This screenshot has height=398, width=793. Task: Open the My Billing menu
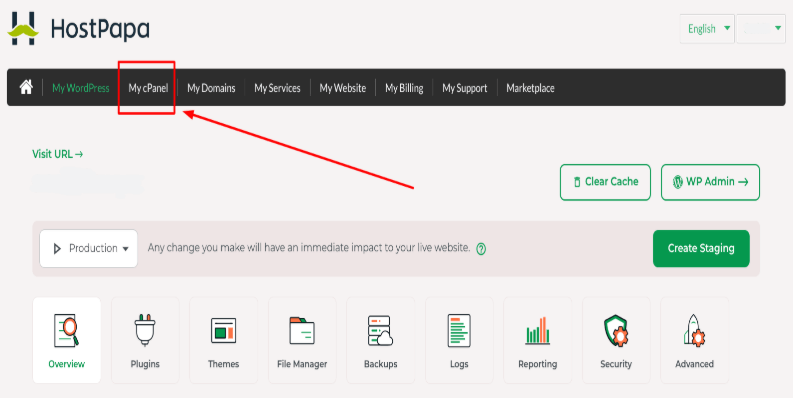coord(404,88)
